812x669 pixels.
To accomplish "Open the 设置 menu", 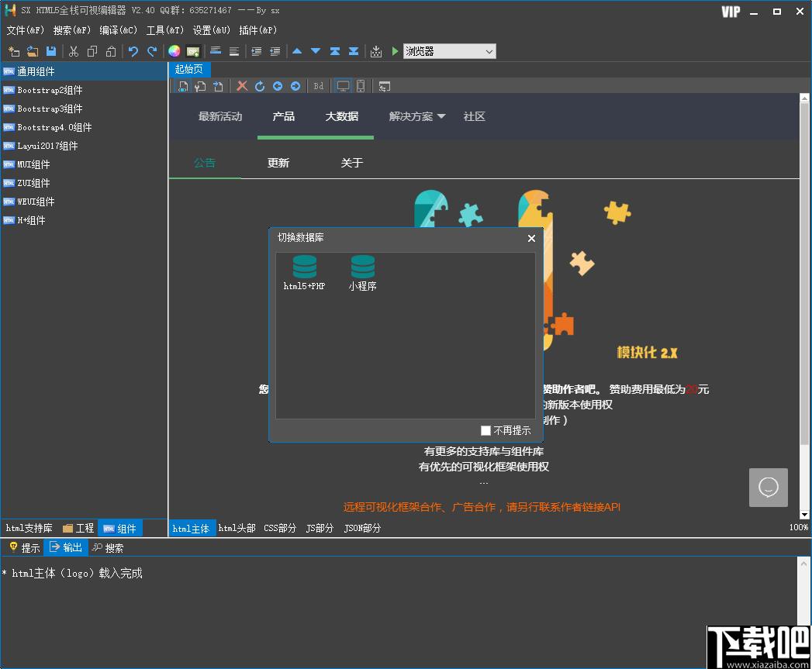I will tap(211, 30).
